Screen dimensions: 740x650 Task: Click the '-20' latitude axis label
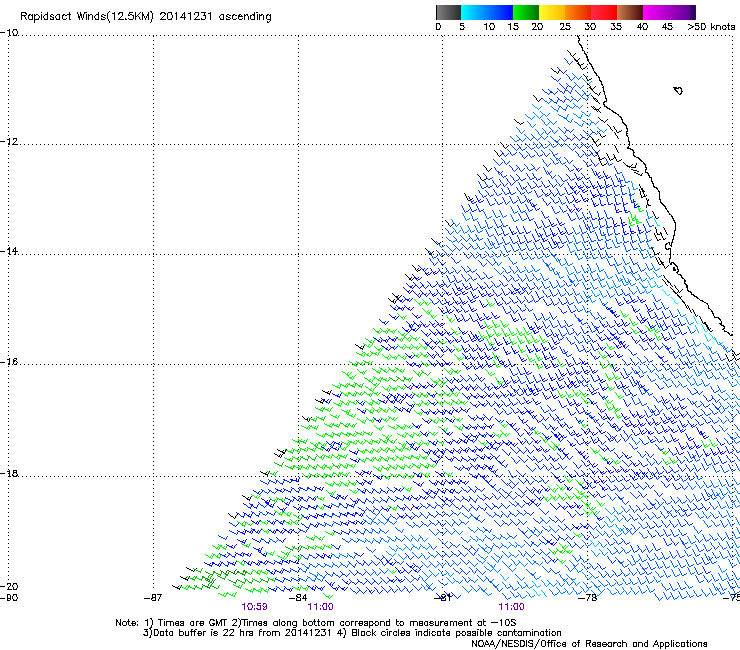(9, 586)
